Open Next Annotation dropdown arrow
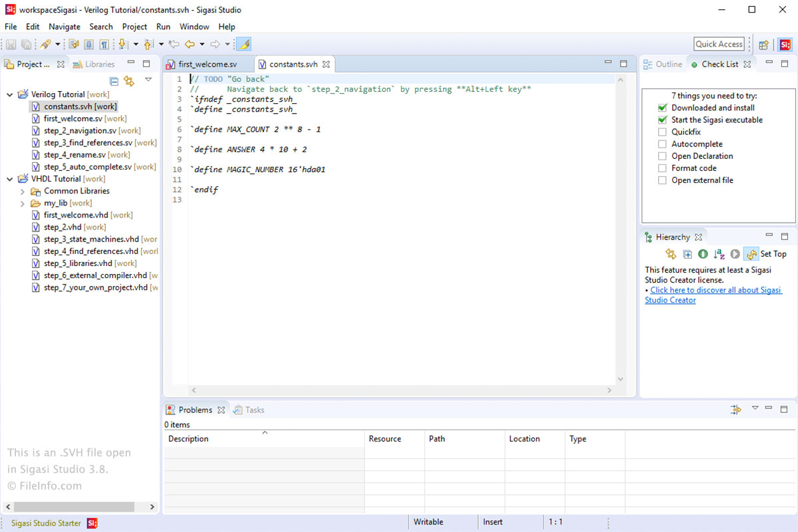Viewport: 798px width, 532px height. pyautogui.click(x=135, y=45)
